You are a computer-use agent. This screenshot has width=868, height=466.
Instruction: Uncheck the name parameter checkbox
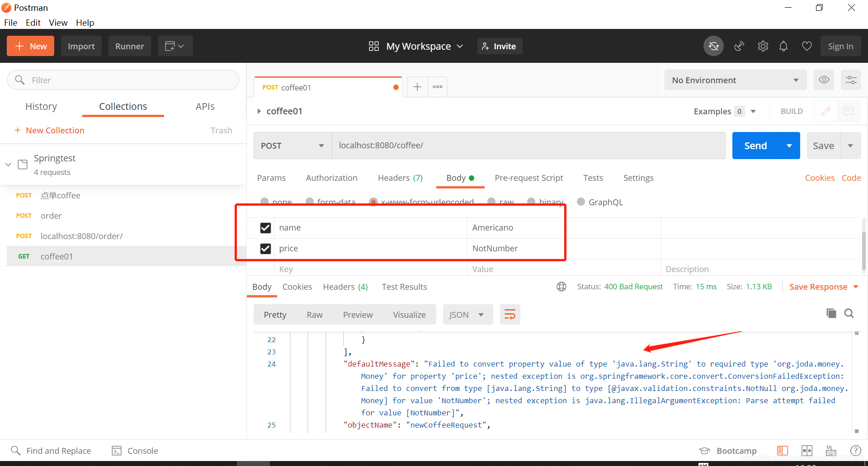click(265, 228)
